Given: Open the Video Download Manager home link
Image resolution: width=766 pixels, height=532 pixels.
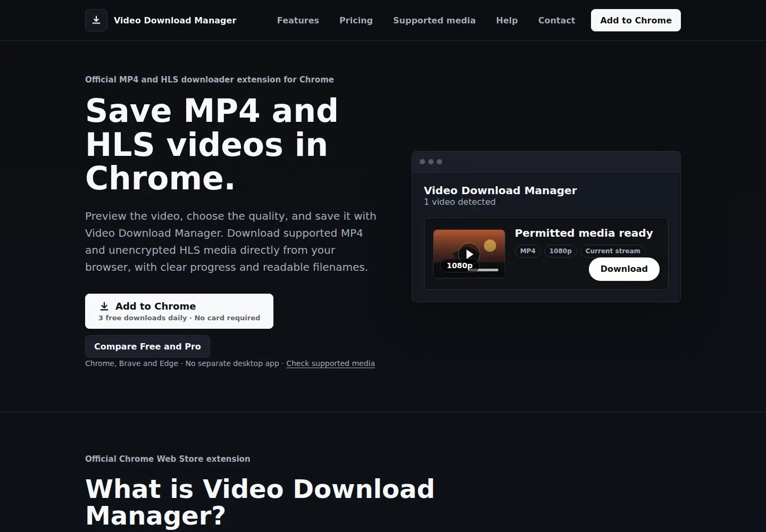Looking at the screenshot, I should point(161,20).
